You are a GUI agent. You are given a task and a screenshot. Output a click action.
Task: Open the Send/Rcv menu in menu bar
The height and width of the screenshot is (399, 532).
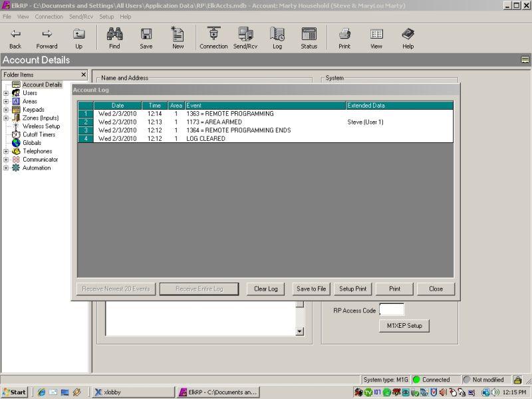(x=81, y=17)
